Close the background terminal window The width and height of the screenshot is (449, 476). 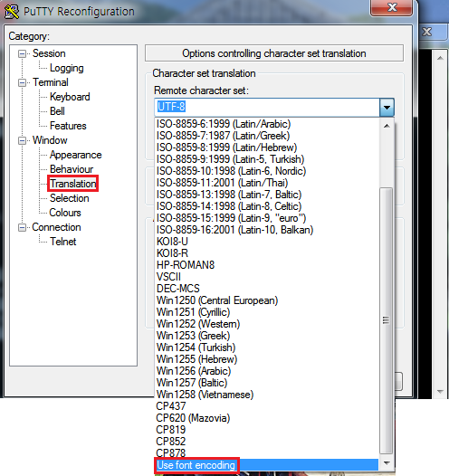427,32
